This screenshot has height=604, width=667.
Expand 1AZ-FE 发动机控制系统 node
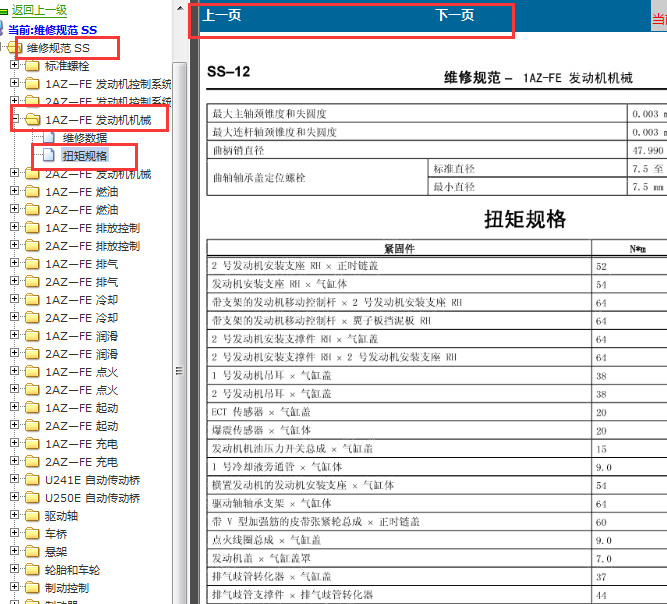[14, 83]
